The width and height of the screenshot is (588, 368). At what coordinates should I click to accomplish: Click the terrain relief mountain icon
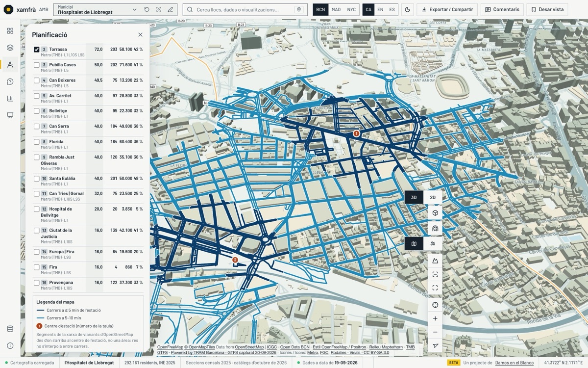tap(435, 261)
